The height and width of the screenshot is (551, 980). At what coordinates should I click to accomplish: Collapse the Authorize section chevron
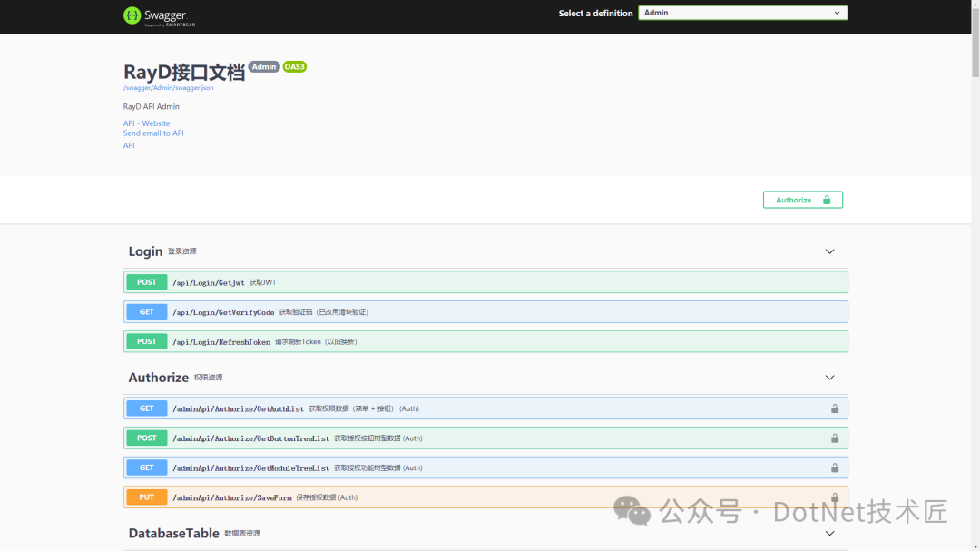tap(829, 378)
